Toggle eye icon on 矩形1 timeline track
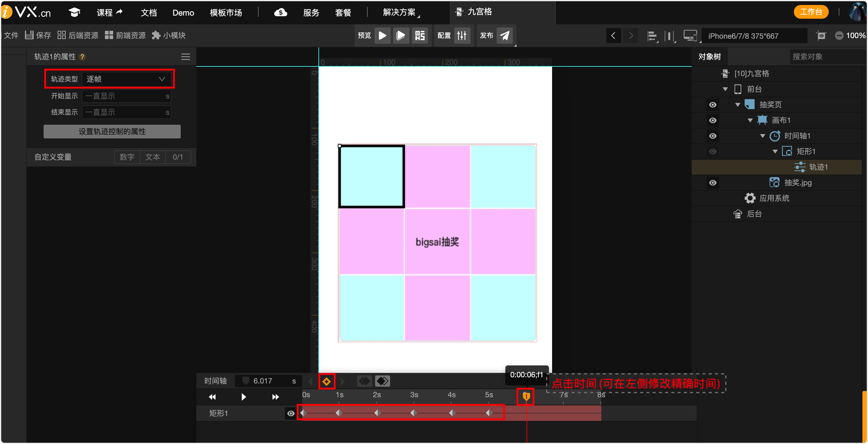 290,413
